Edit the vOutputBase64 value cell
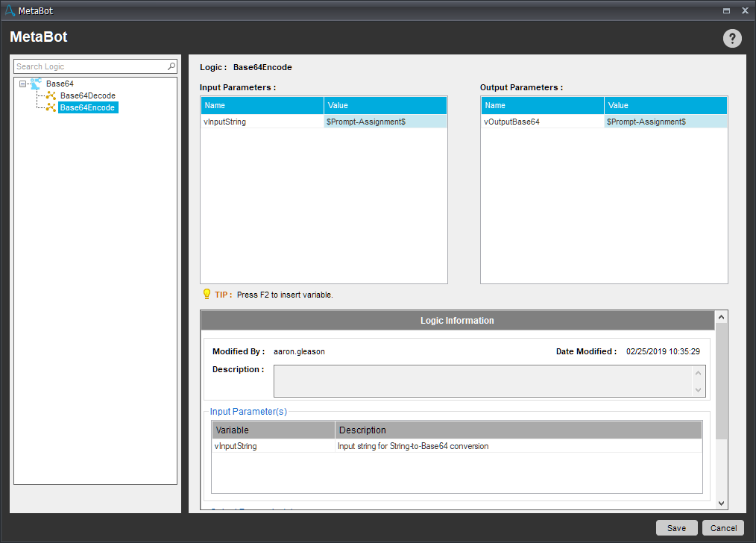Image resolution: width=756 pixels, height=543 pixels. click(665, 122)
